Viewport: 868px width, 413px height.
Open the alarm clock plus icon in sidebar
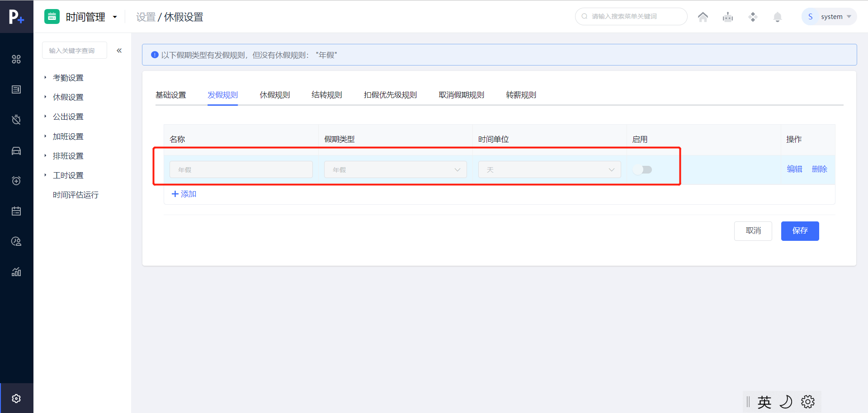16,181
